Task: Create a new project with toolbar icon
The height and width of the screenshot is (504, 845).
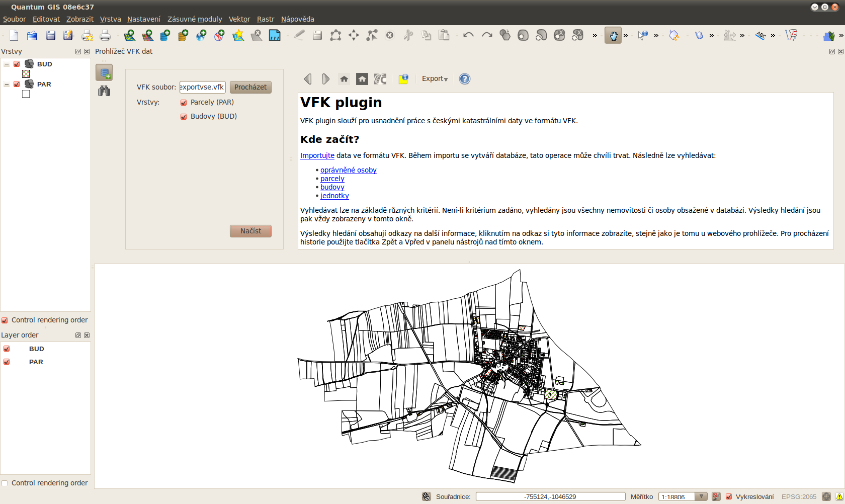Action: [14, 35]
